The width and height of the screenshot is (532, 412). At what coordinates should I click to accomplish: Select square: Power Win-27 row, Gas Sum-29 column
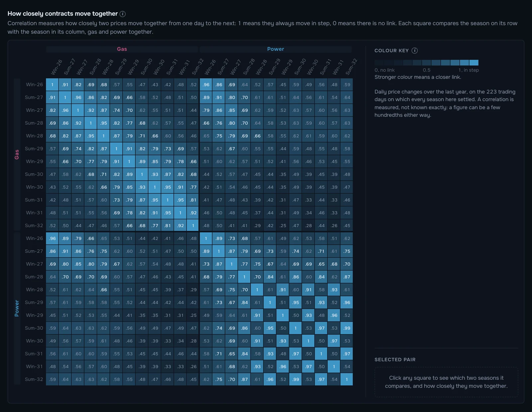point(116,264)
